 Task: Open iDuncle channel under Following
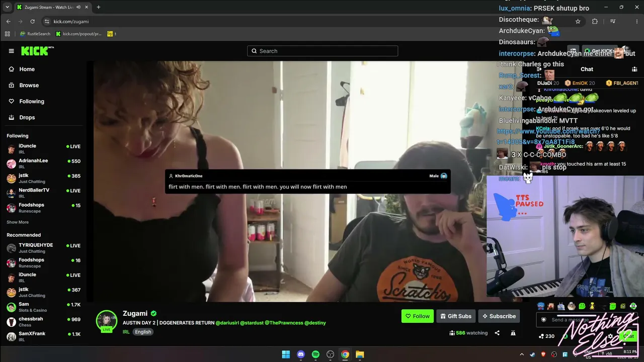point(43,149)
